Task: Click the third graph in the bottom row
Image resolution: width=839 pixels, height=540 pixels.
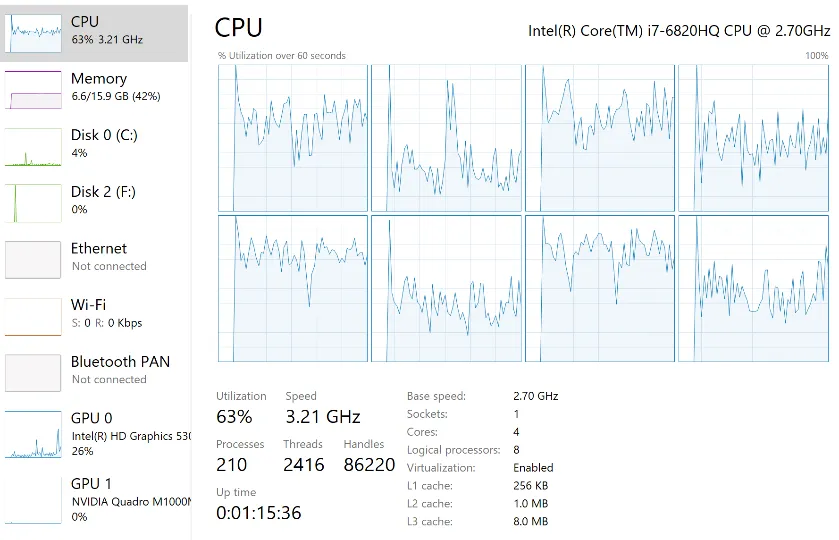Action: [600, 288]
